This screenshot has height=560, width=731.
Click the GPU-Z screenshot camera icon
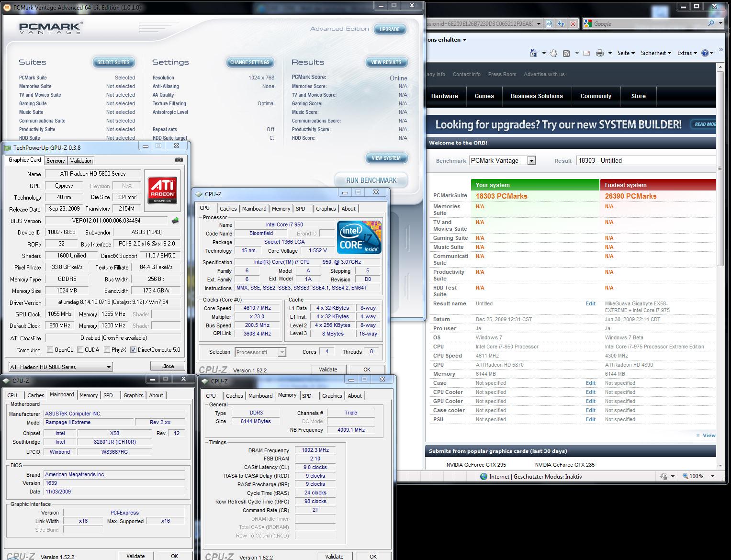coord(179,160)
